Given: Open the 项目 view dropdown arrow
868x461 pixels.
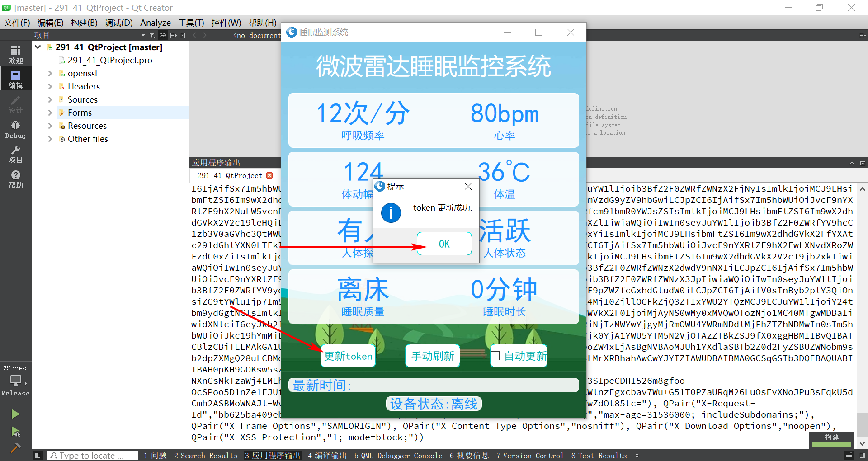Looking at the screenshot, I should click(x=143, y=35).
